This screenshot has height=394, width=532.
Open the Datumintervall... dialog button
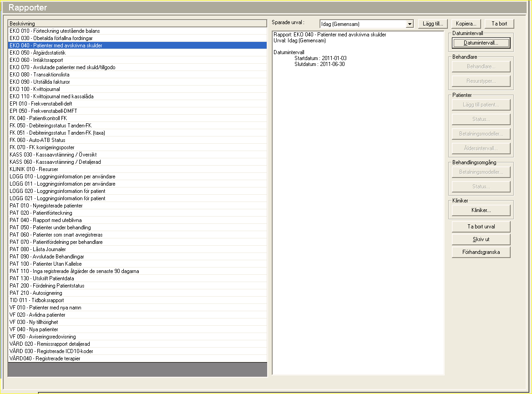tap(481, 43)
